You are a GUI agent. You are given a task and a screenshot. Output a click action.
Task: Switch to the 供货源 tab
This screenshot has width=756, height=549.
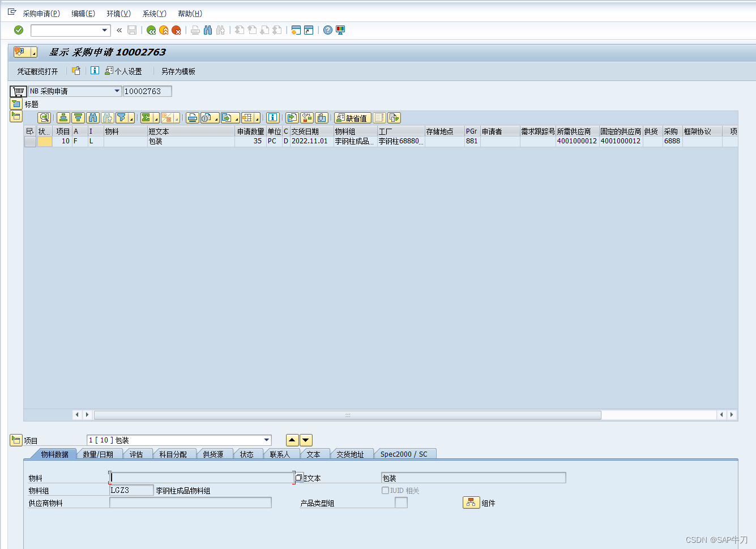[213, 454]
